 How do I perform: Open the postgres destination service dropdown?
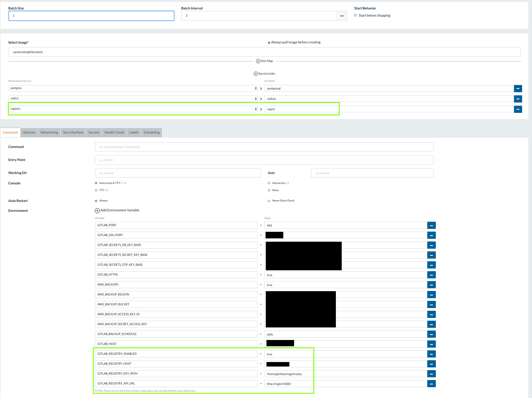pyautogui.click(x=133, y=88)
